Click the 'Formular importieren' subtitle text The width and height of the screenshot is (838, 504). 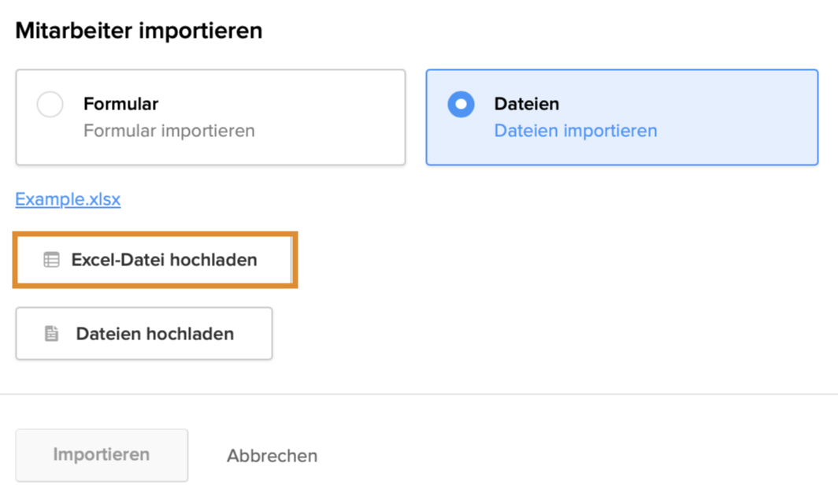click(x=169, y=131)
